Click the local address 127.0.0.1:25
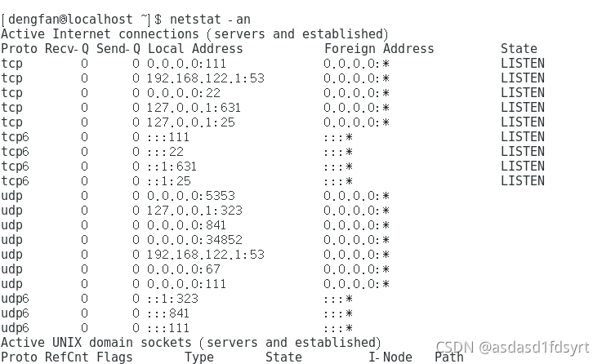Viewport: 602px width, 364px height. tap(191, 122)
